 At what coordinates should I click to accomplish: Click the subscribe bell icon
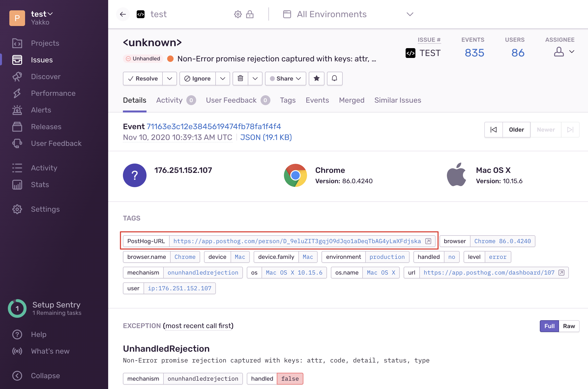pos(335,79)
